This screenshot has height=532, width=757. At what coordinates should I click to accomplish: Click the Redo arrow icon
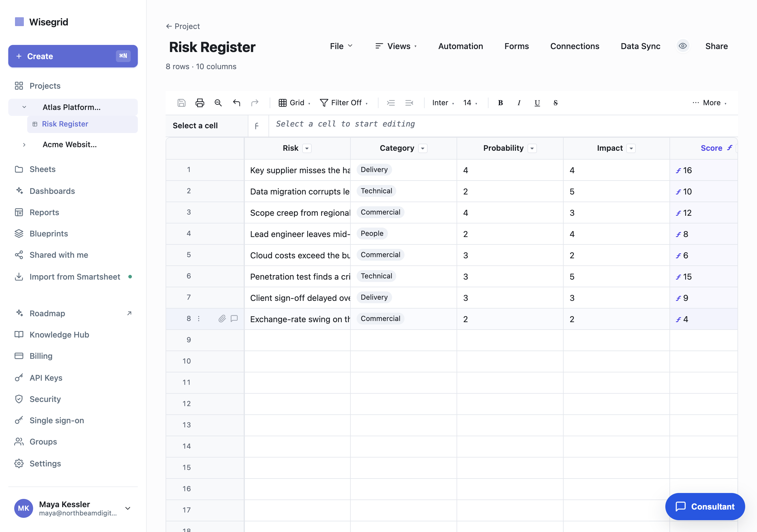(255, 103)
